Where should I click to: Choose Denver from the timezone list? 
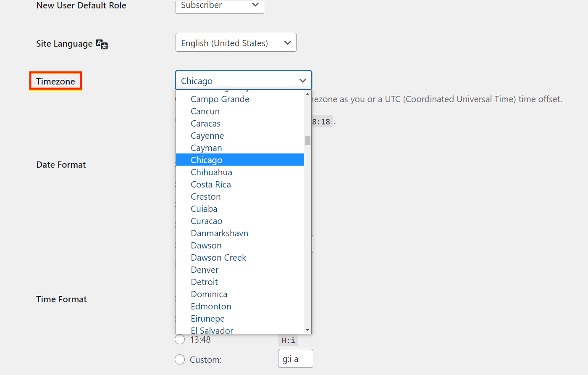(205, 270)
